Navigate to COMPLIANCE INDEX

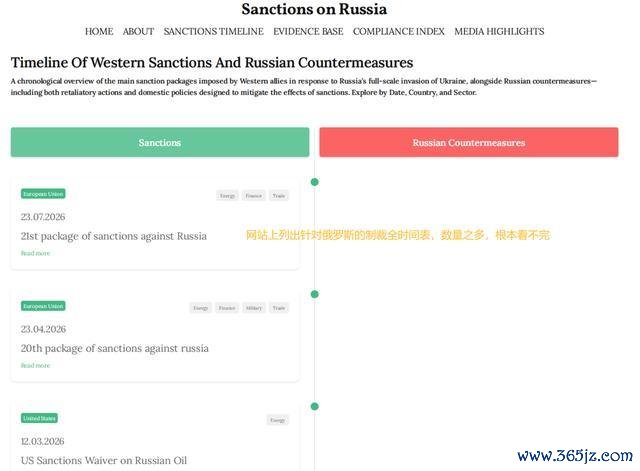[x=398, y=31]
